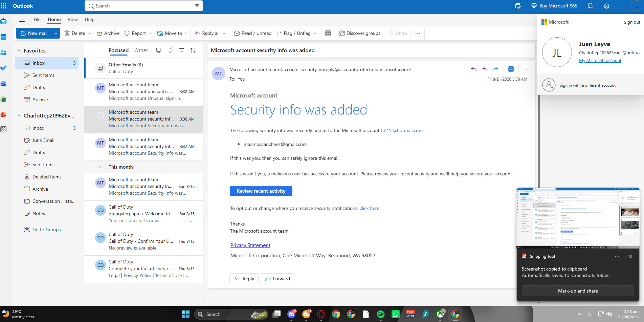The image size is (644, 322).
Task: Open the Xbox app from the taskbar
Action: [440, 314]
